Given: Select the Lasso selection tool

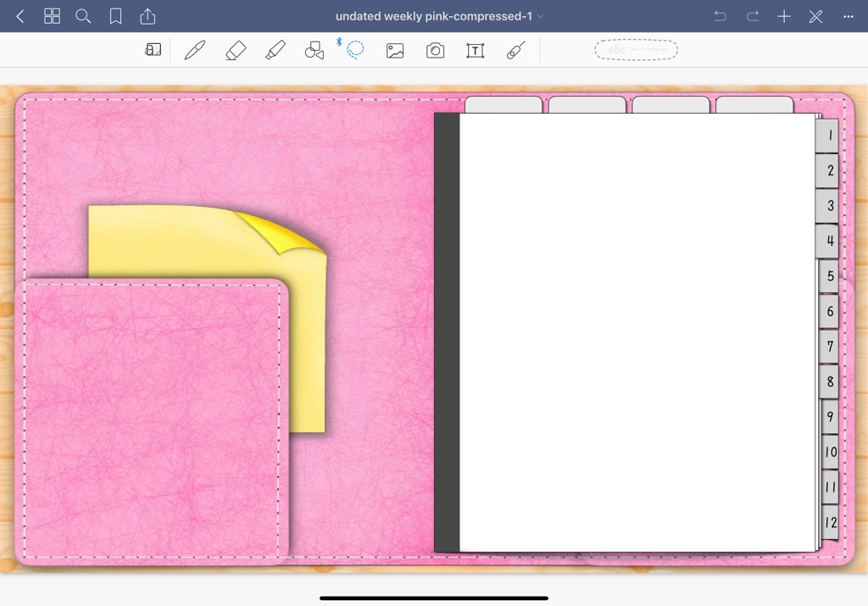Looking at the screenshot, I should [355, 50].
